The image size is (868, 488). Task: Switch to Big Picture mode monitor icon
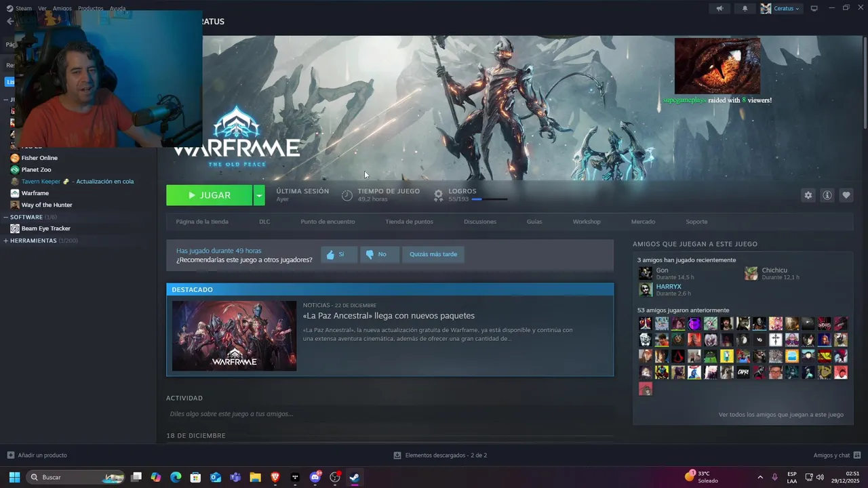coord(814,8)
